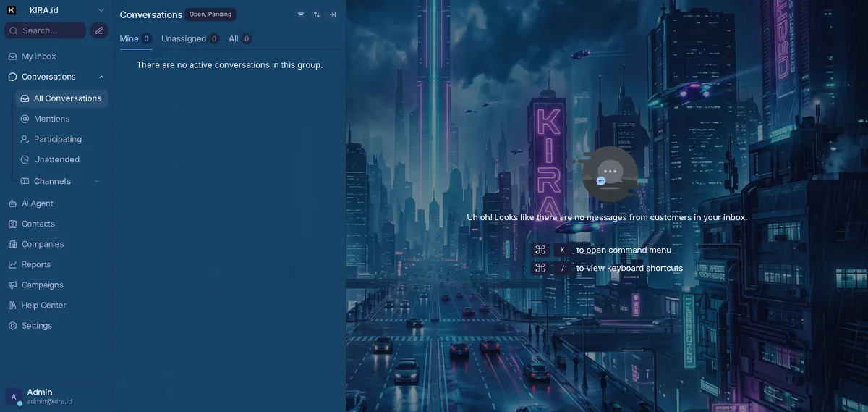This screenshot has height=412, width=868.
Task: Click the All Conversations envelope icon
Action: point(25,98)
